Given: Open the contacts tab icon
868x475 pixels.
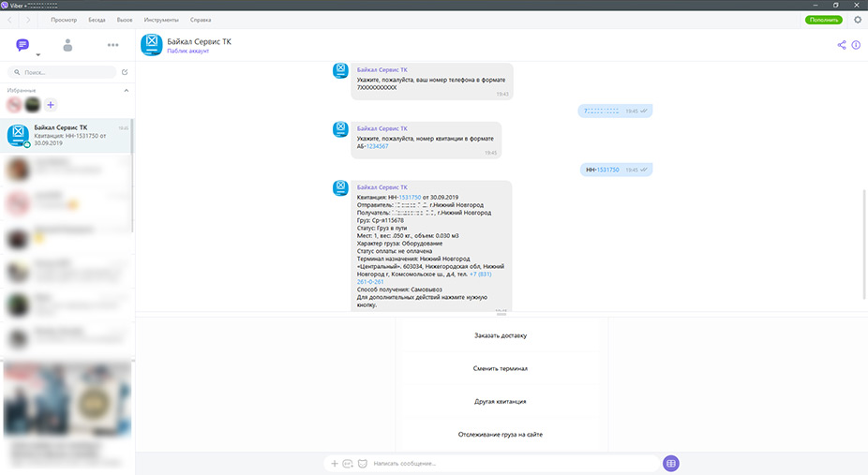Looking at the screenshot, I should point(67,45).
